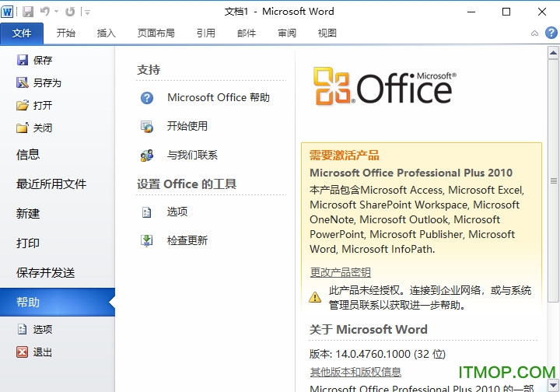
Task: Click the red 退出 exit icon
Action: click(22, 352)
